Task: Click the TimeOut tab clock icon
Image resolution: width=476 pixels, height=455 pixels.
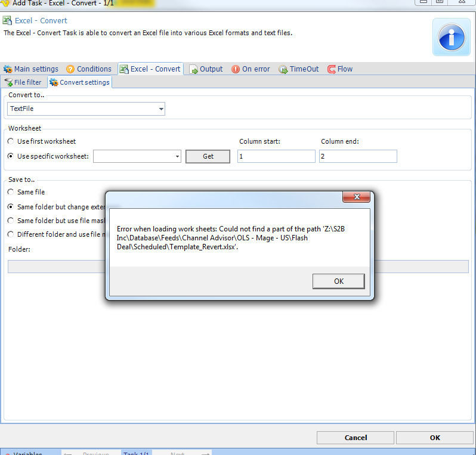Action: pos(283,69)
